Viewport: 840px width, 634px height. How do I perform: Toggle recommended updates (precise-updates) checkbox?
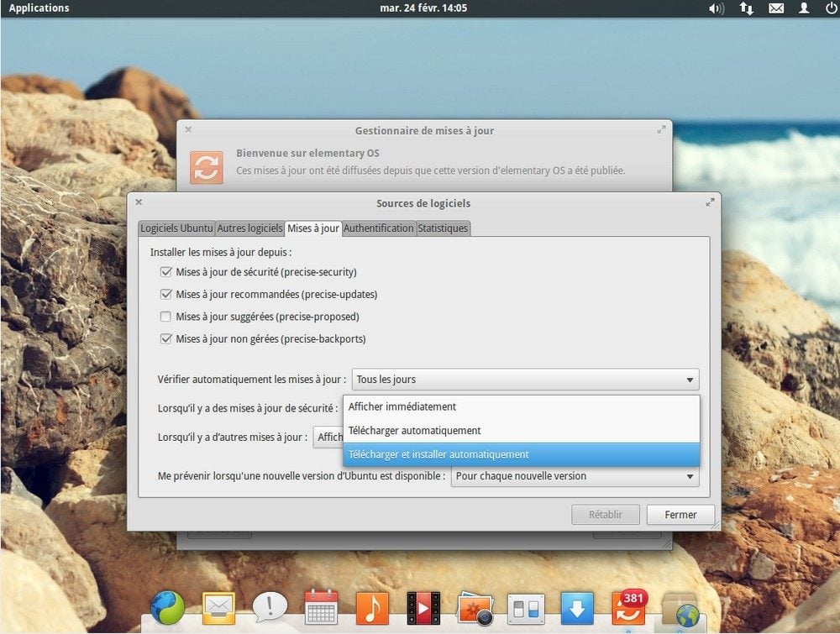pos(166,295)
